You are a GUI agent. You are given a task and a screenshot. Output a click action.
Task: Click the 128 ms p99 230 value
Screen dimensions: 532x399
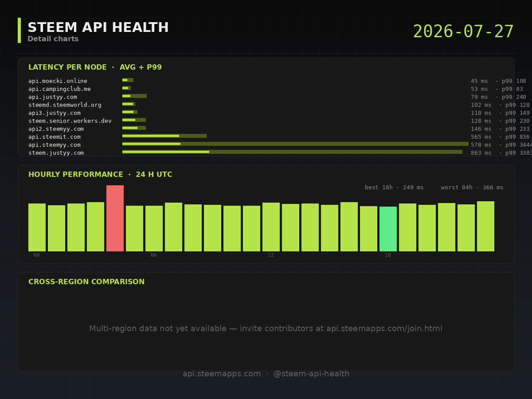pyautogui.click(x=500, y=121)
